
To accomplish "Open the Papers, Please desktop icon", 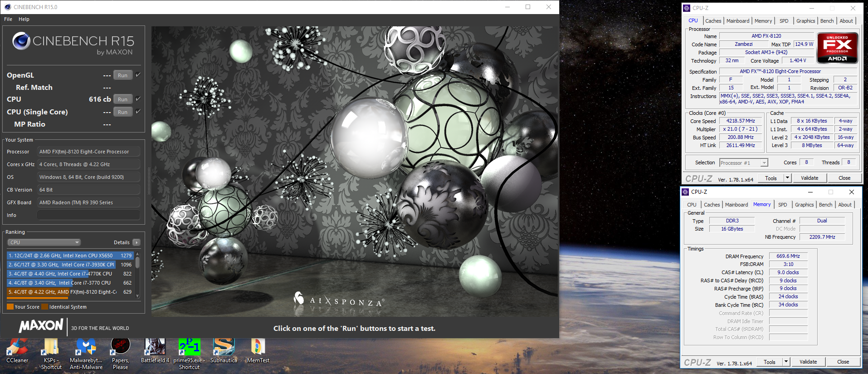I will 120,354.
